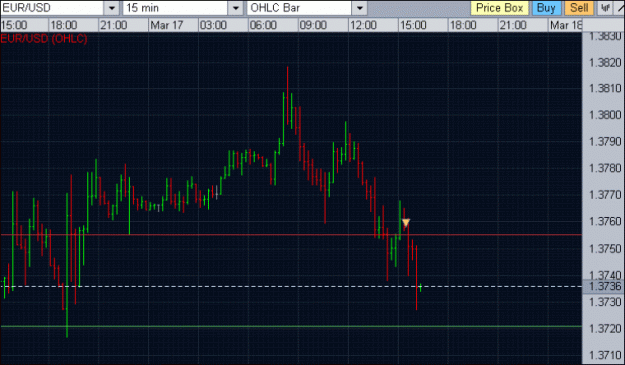Click the blue Buy button

tap(546, 8)
